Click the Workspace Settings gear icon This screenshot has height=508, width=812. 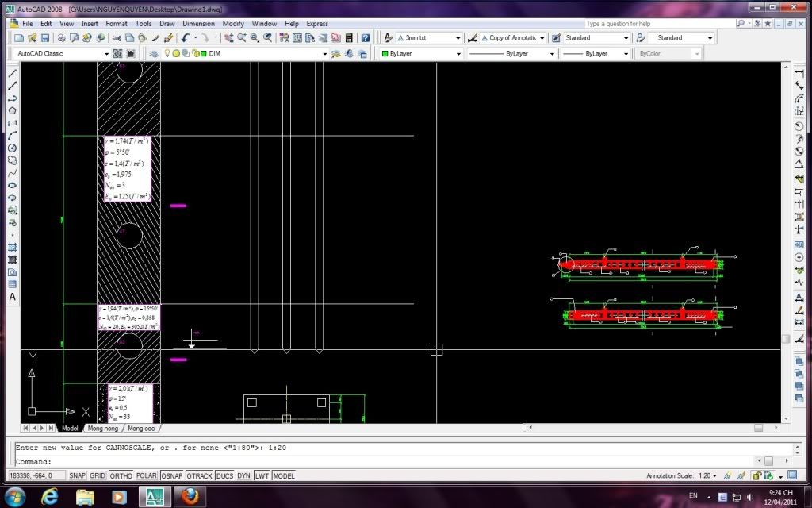(118, 53)
